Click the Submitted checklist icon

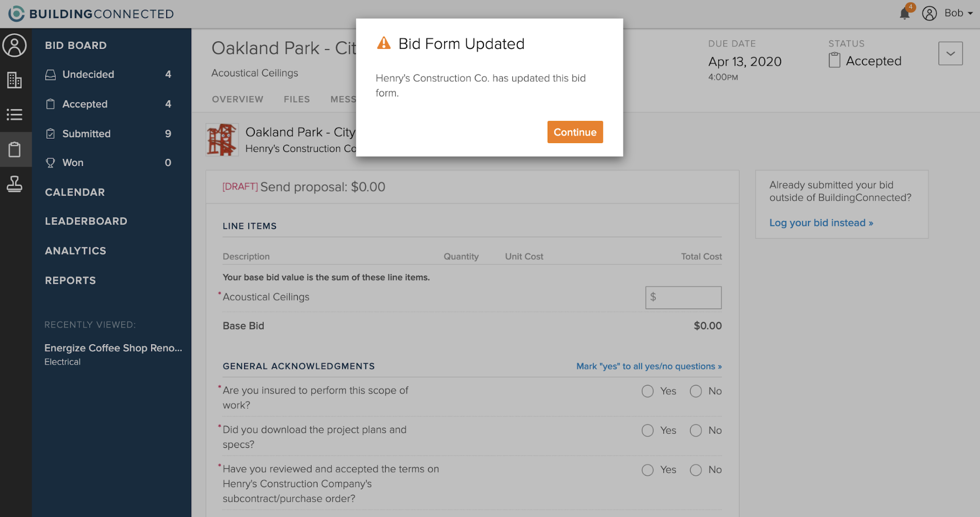pos(50,133)
